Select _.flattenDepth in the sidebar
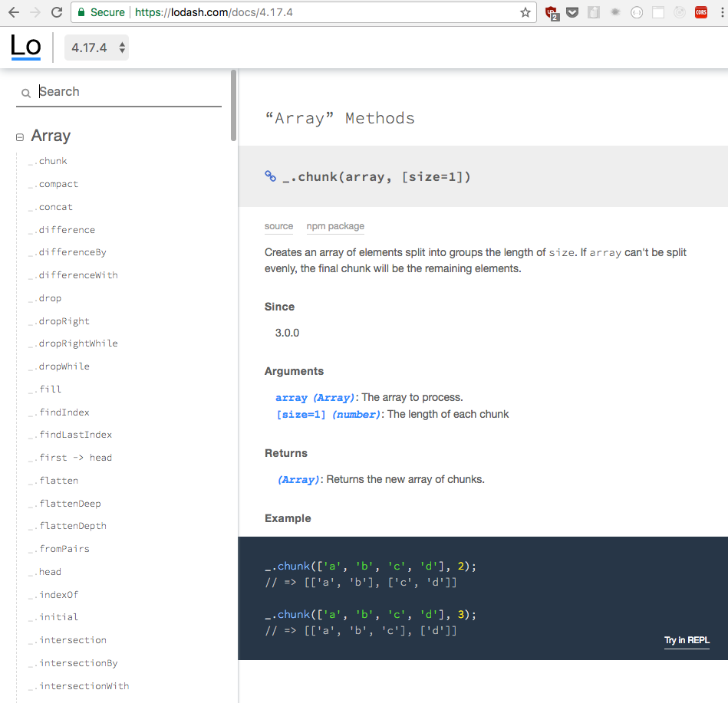 pos(68,526)
